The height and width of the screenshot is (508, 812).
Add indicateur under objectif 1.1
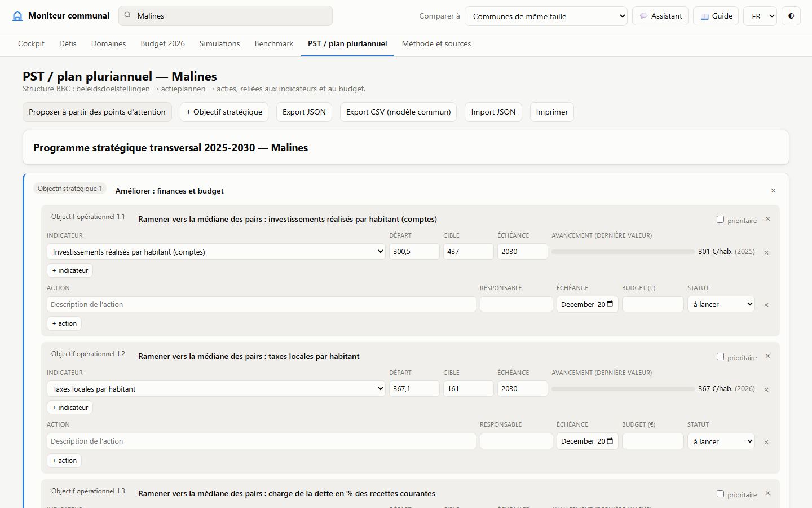tap(70, 270)
